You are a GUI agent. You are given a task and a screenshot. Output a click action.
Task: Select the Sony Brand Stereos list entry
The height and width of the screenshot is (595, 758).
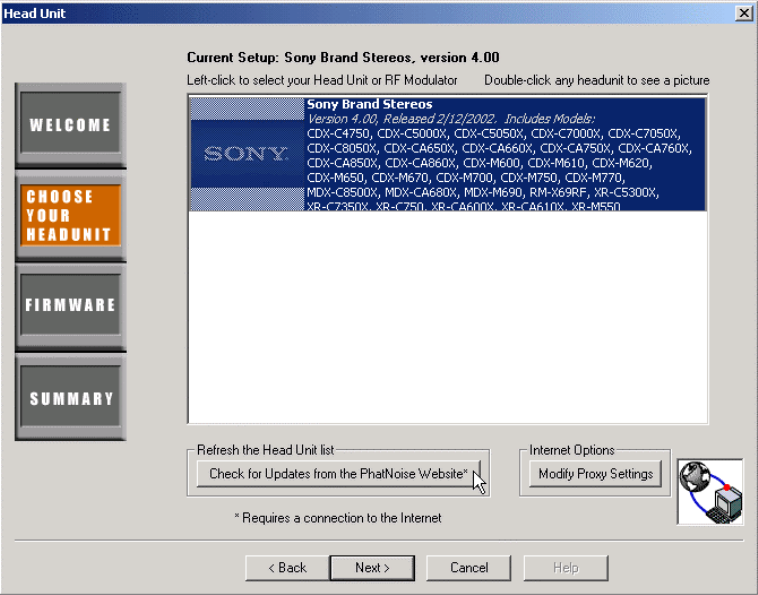(448, 154)
